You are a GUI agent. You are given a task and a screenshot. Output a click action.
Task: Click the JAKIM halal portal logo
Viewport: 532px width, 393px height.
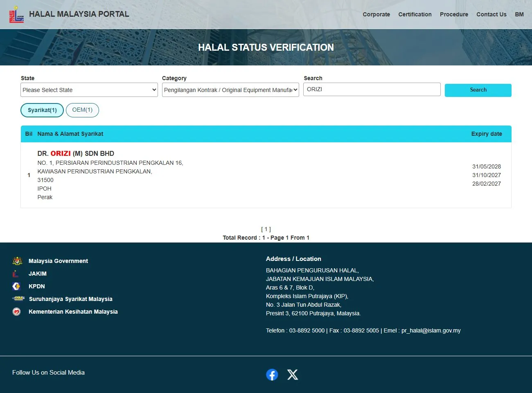click(x=16, y=14)
